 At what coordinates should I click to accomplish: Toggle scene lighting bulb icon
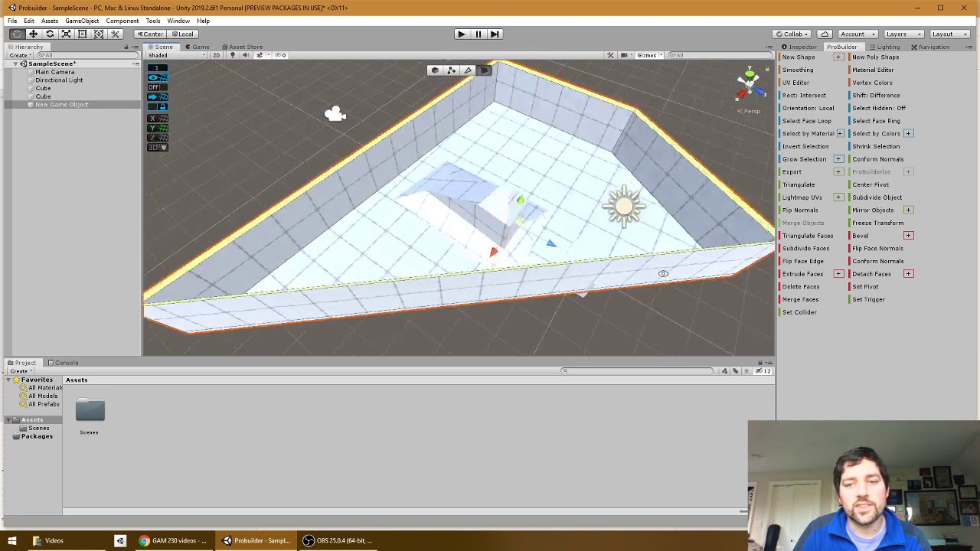coord(233,55)
